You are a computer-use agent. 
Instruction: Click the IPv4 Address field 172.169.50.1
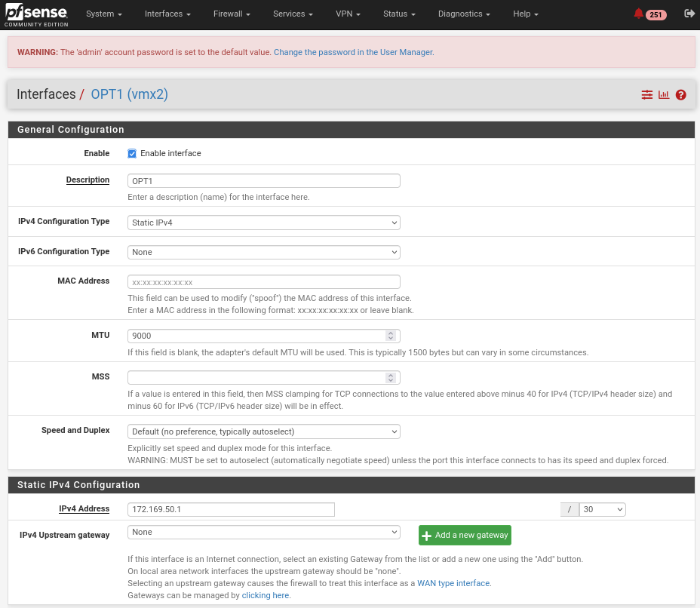tap(232, 509)
